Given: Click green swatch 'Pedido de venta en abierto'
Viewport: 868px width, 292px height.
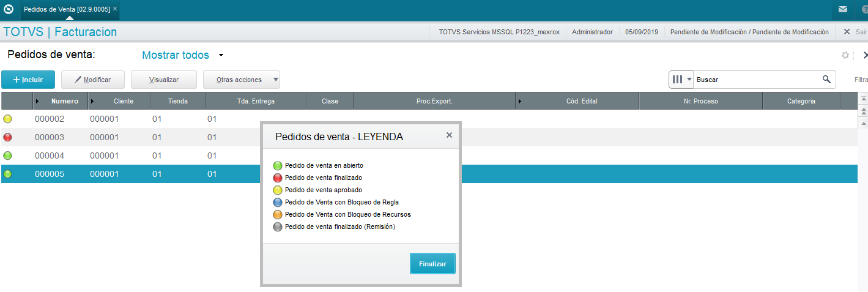Looking at the screenshot, I should click(278, 165).
